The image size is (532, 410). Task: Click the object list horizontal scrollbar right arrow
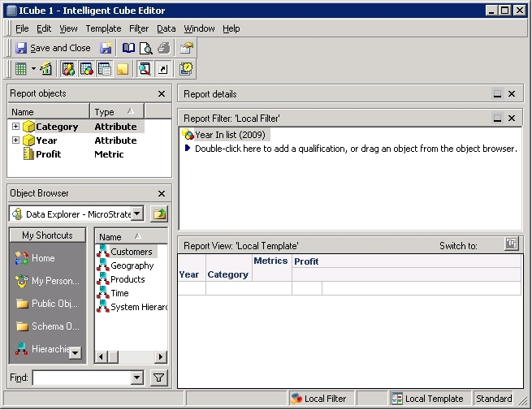[x=161, y=356]
